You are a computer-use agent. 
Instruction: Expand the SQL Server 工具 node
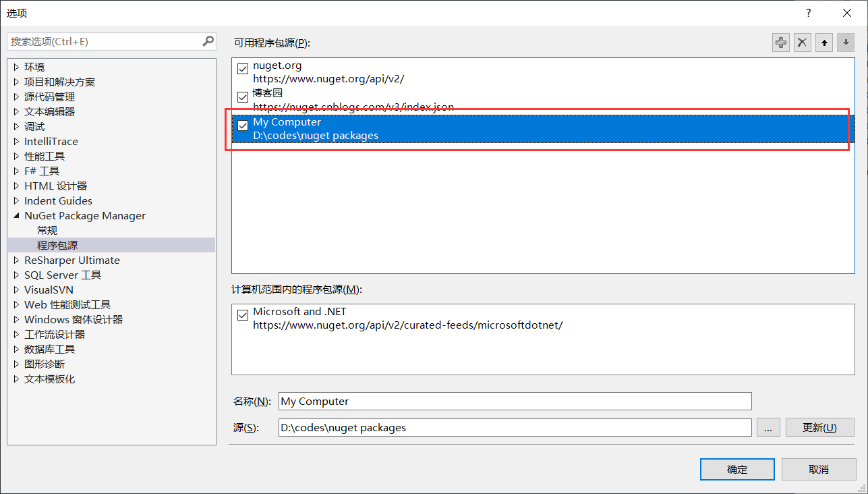[x=17, y=275]
